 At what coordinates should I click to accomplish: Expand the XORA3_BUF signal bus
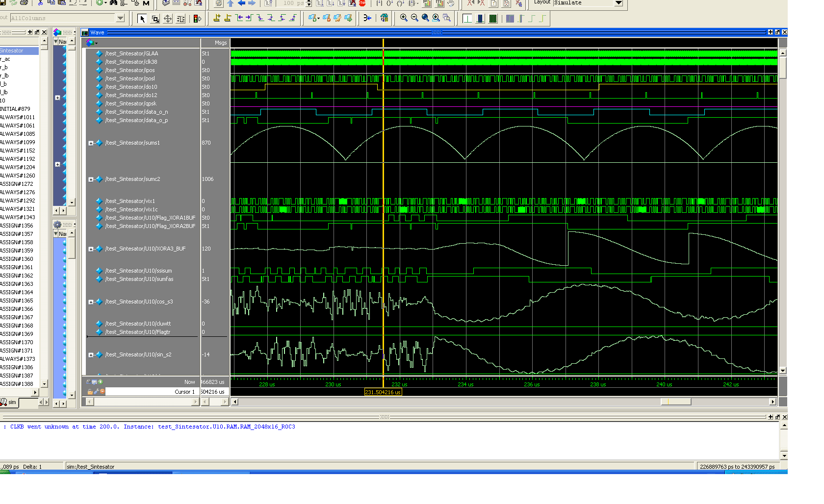coord(91,249)
